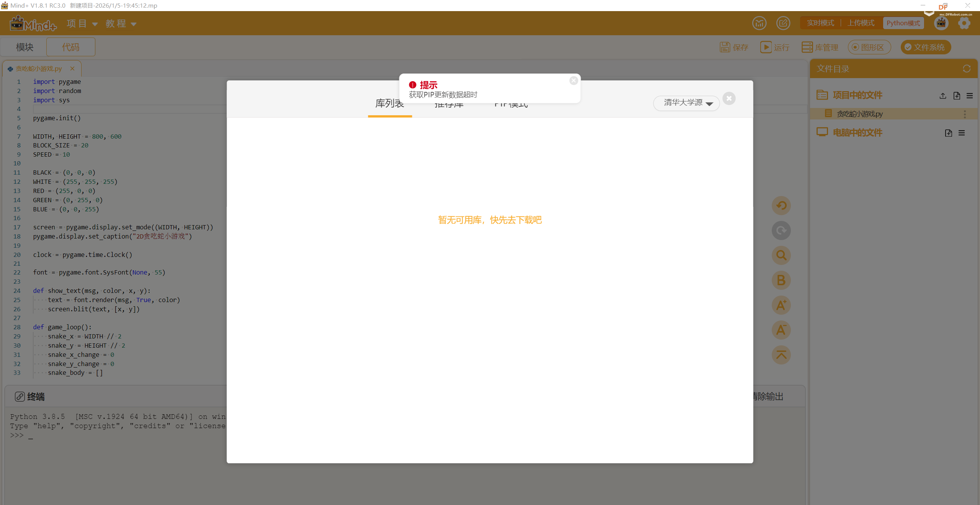Image resolution: width=980 pixels, height=505 pixels.
Task: Select 贪吃蛇小游戏.py in file directory
Action: click(859, 114)
